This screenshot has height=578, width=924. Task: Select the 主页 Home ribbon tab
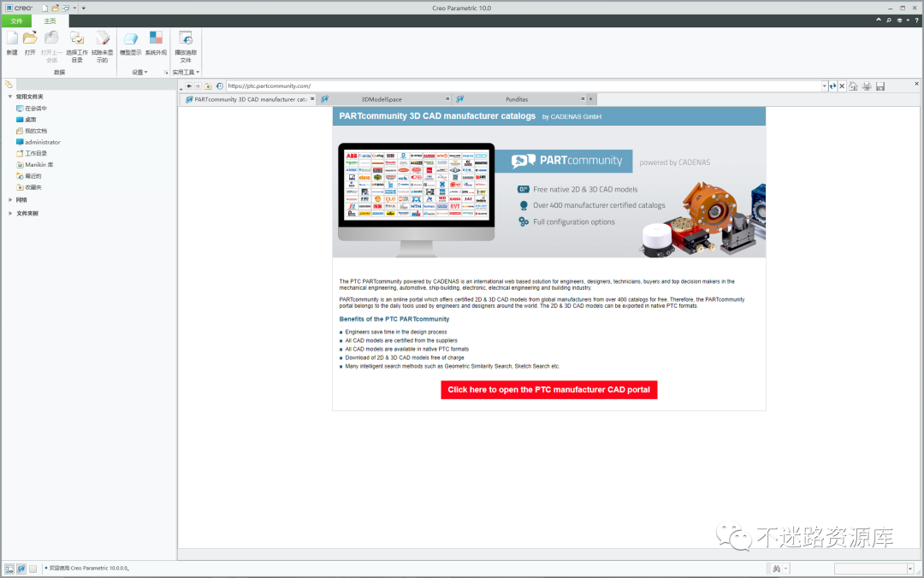[x=50, y=21]
